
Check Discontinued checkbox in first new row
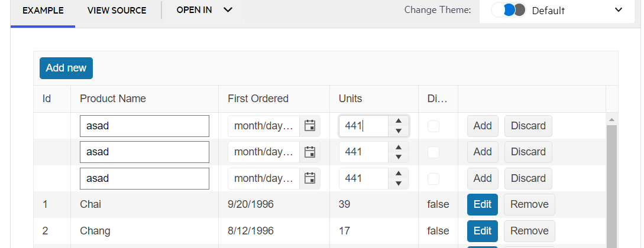pos(433,126)
